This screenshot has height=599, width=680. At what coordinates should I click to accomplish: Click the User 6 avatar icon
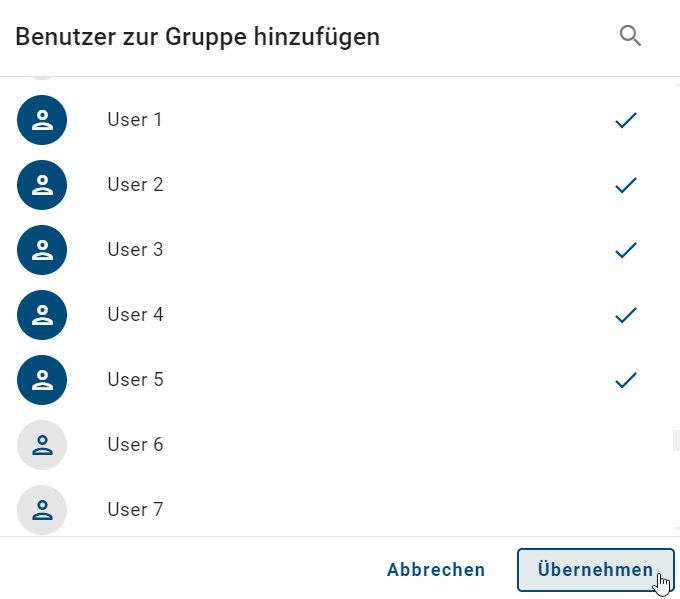click(x=42, y=445)
